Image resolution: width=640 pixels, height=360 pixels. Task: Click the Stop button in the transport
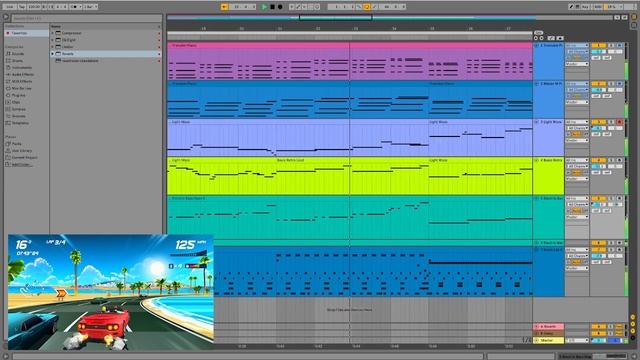[272, 7]
